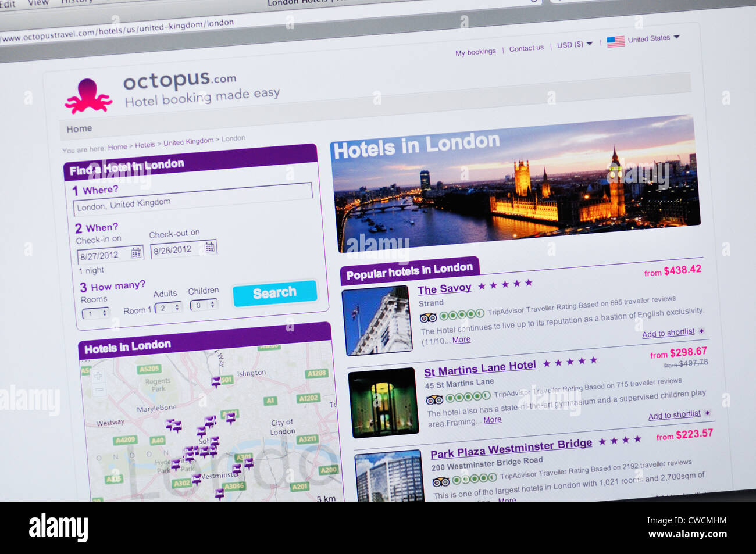Click United Kingdom breadcrumb link
The width and height of the screenshot is (756, 554).
pos(188,142)
